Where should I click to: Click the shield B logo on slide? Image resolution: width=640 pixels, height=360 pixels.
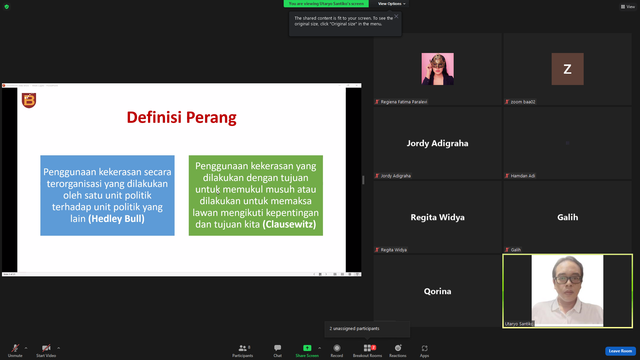click(x=29, y=100)
